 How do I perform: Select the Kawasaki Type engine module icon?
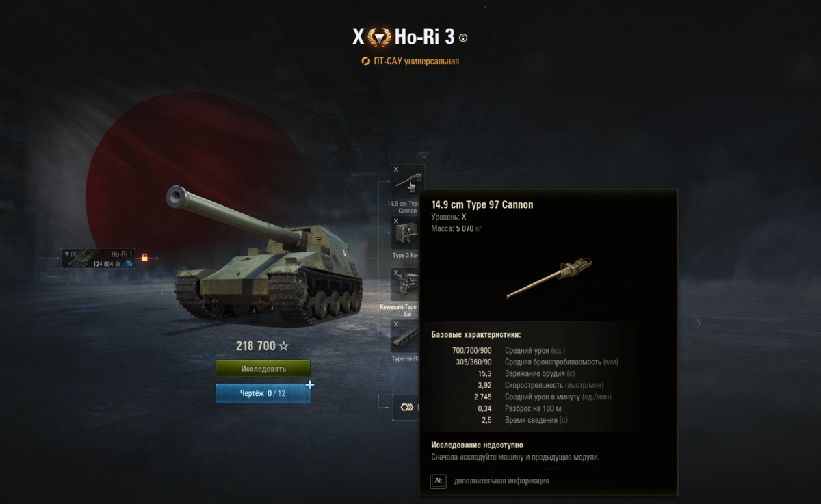point(404,285)
